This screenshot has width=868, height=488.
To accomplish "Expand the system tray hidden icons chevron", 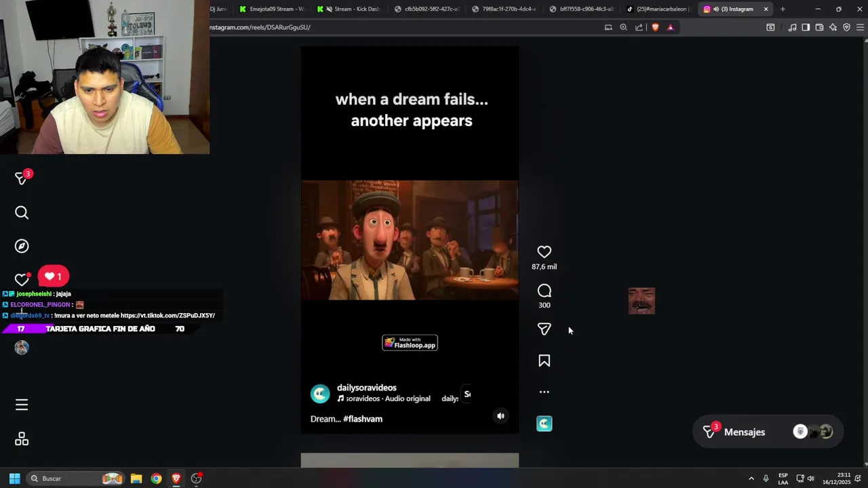I will (751, 479).
